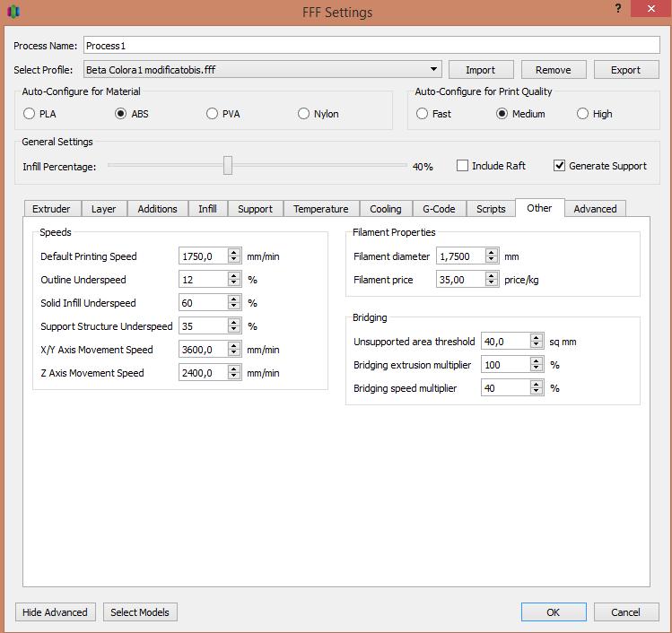Decrease Outline Underspeed with down arrow
The width and height of the screenshot is (672, 633).
click(x=234, y=283)
